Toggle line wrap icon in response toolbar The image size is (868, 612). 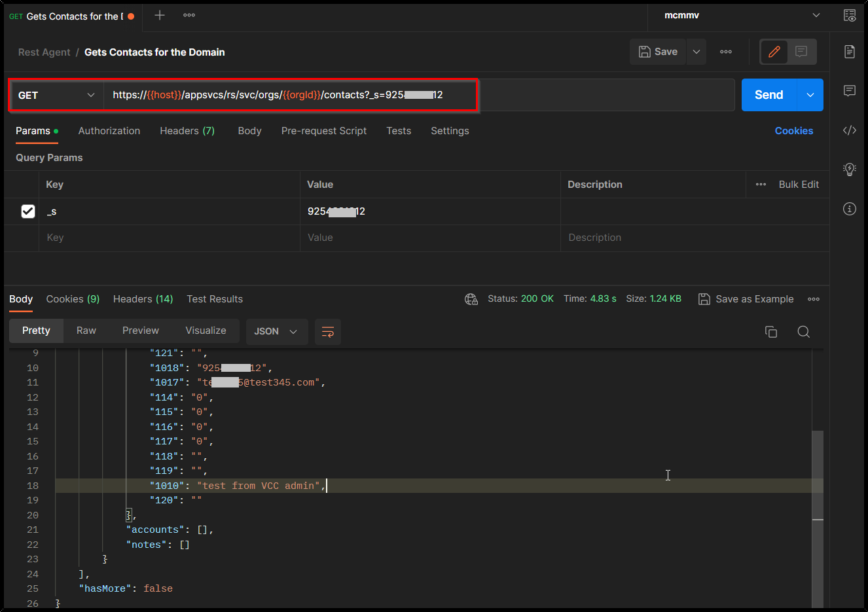328,332
